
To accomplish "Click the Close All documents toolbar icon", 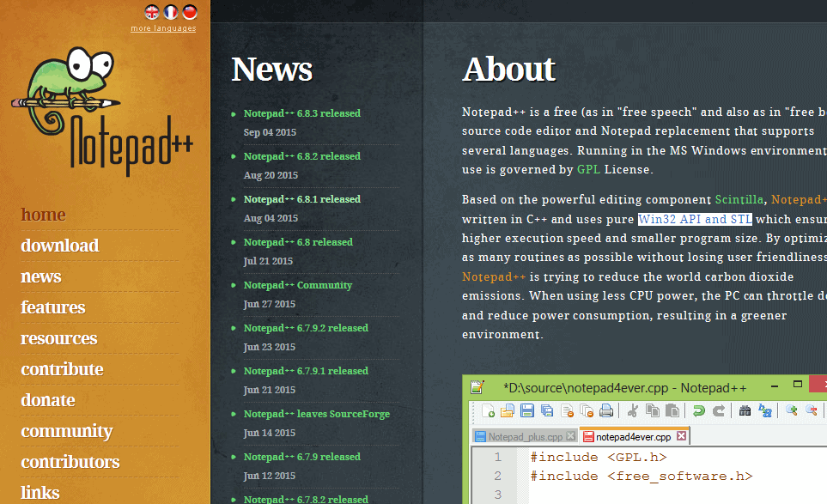I will [587, 410].
